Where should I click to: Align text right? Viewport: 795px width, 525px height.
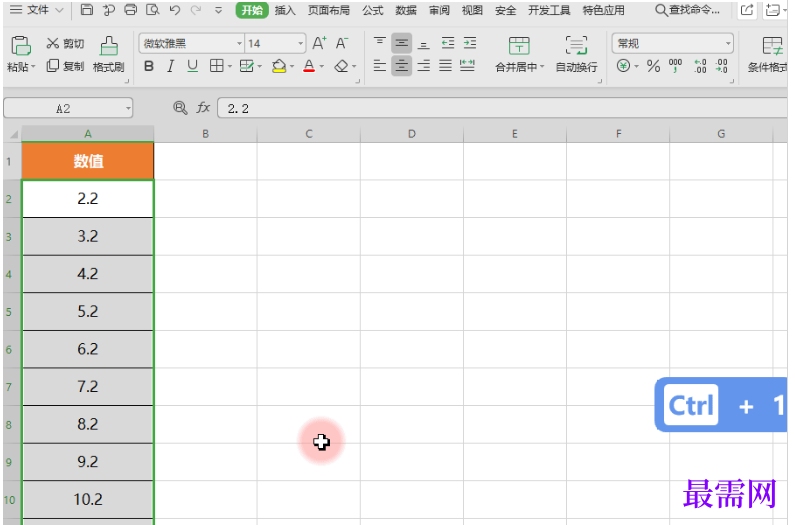423,66
